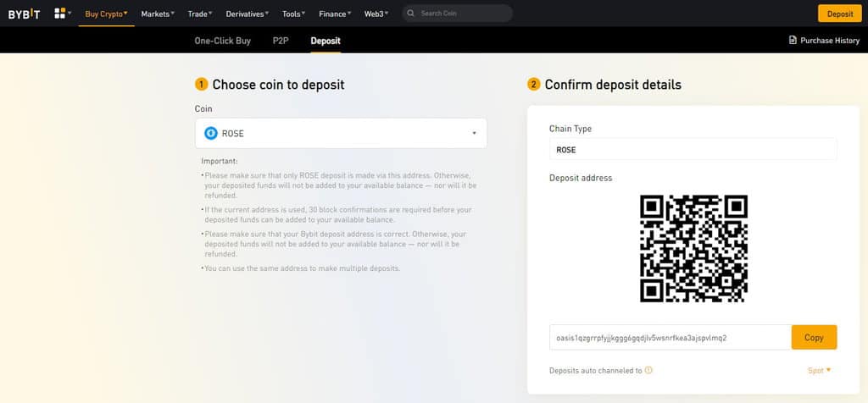Open the Finance menu
Screen dimensions: 868x403
336,14
